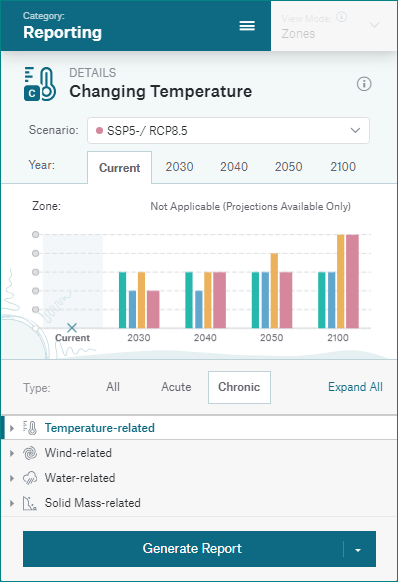
Task: Click the Water-related rain cloud icon
Action: pos(30,478)
